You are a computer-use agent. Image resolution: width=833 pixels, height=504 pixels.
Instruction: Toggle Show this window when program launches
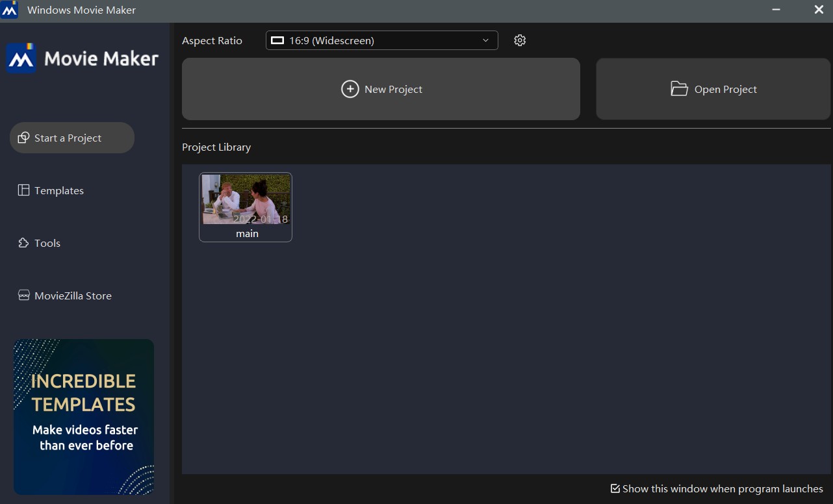717,488
